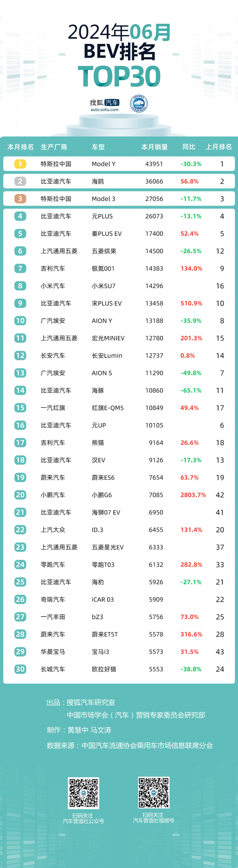Click the Sohu Auto logo
The height and width of the screenshot is (868, 238).
point(104,102)
